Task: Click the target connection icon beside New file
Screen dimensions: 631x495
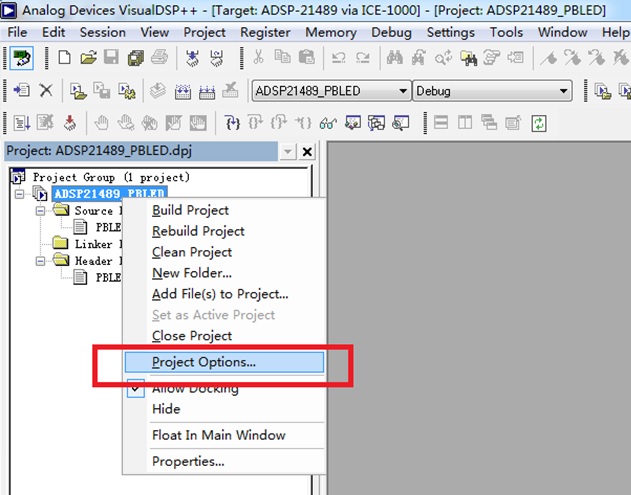Action: click(21, 58)
